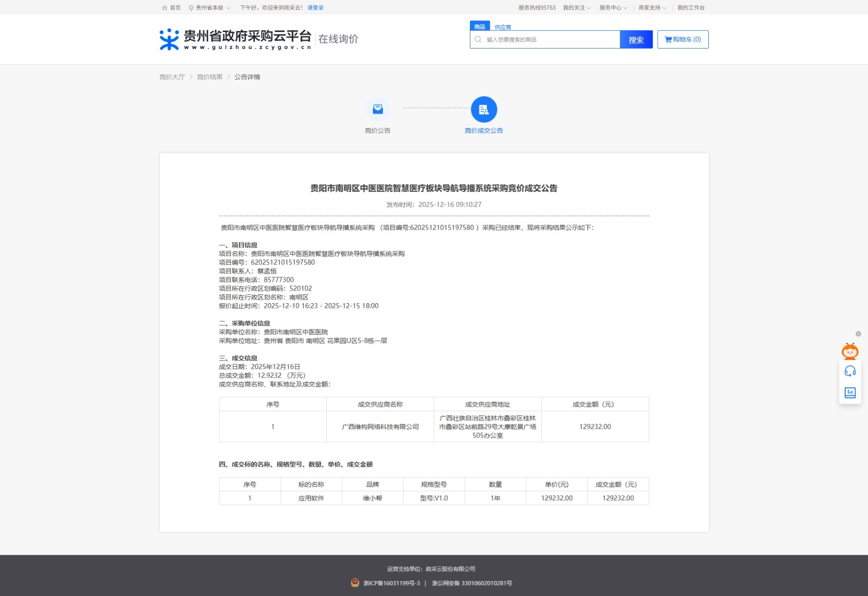Click the 竞价公告 envelope step icon

[x=377, y=109]
